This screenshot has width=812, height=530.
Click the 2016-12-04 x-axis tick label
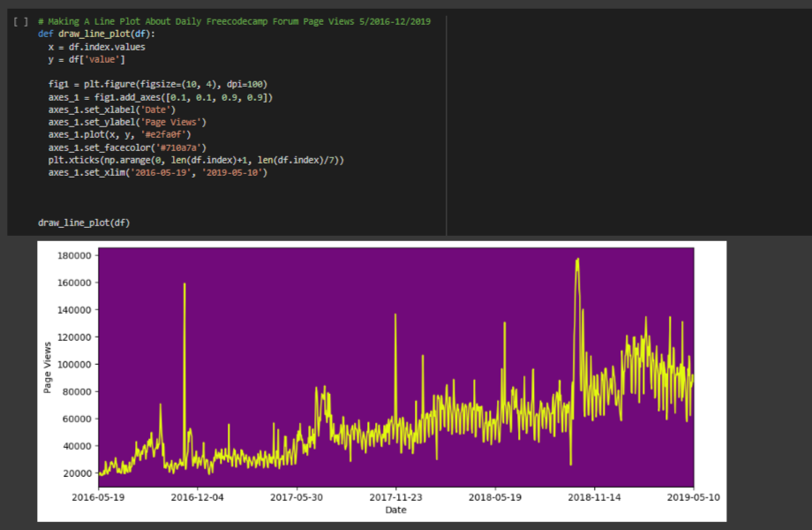tap(198, 497)
